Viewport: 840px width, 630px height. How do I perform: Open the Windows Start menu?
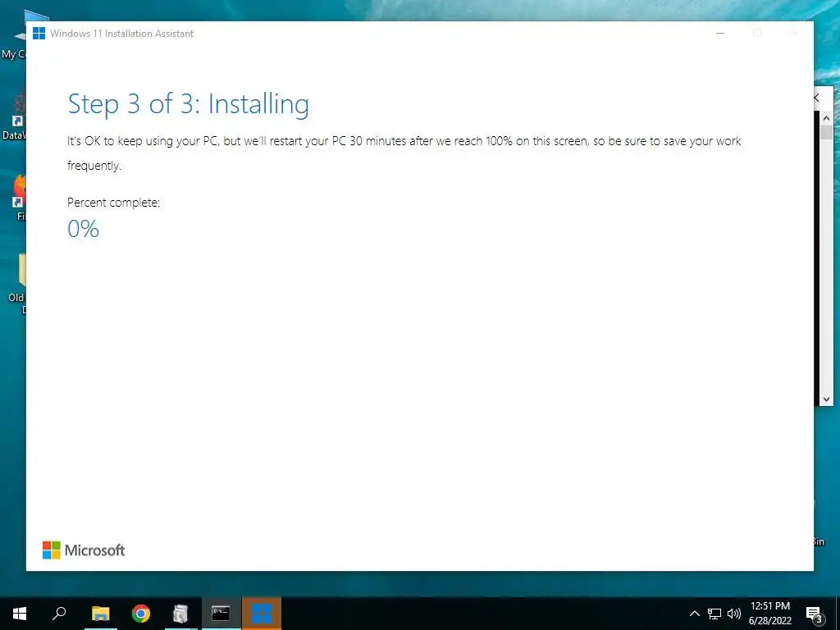tap(20, 614)
